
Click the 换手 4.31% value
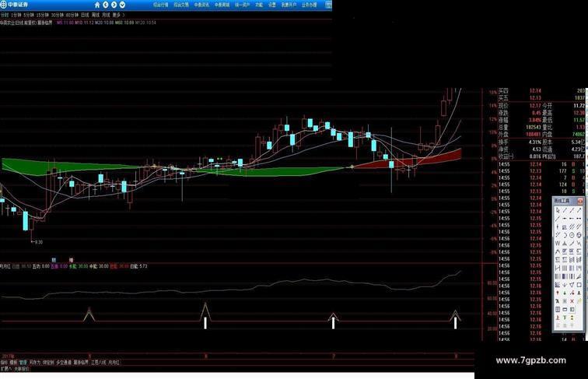[535, 142]
